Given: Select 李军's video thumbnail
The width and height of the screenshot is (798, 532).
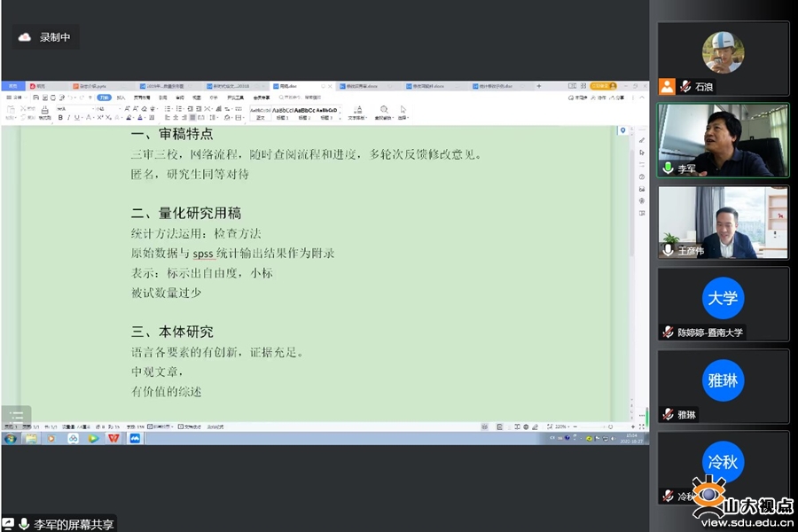Looking at the screenshot, I should point(723,140).
